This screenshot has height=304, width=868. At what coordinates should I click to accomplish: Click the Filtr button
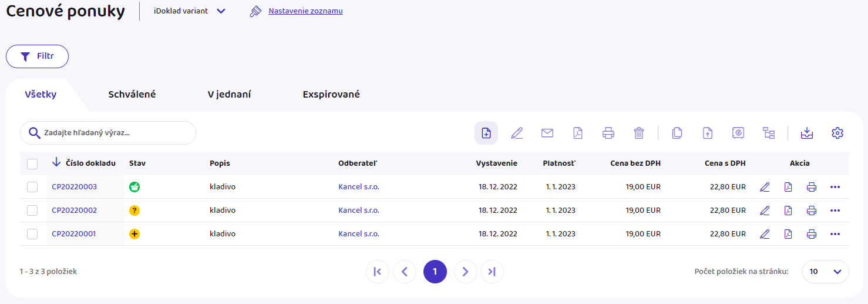[x=38, y=56]
